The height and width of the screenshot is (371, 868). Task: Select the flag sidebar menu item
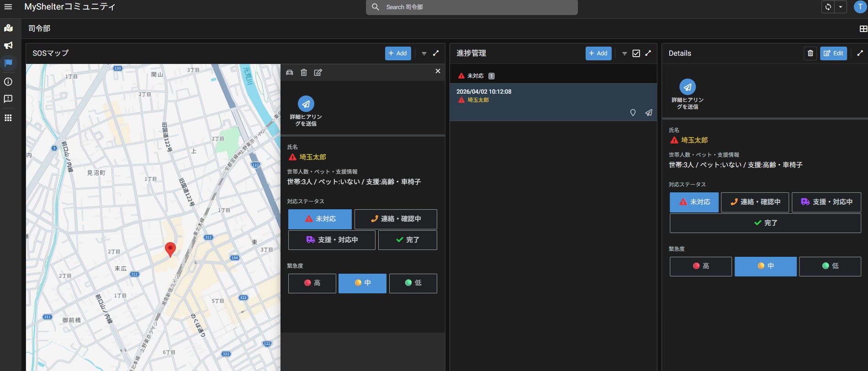click(8, 63)
